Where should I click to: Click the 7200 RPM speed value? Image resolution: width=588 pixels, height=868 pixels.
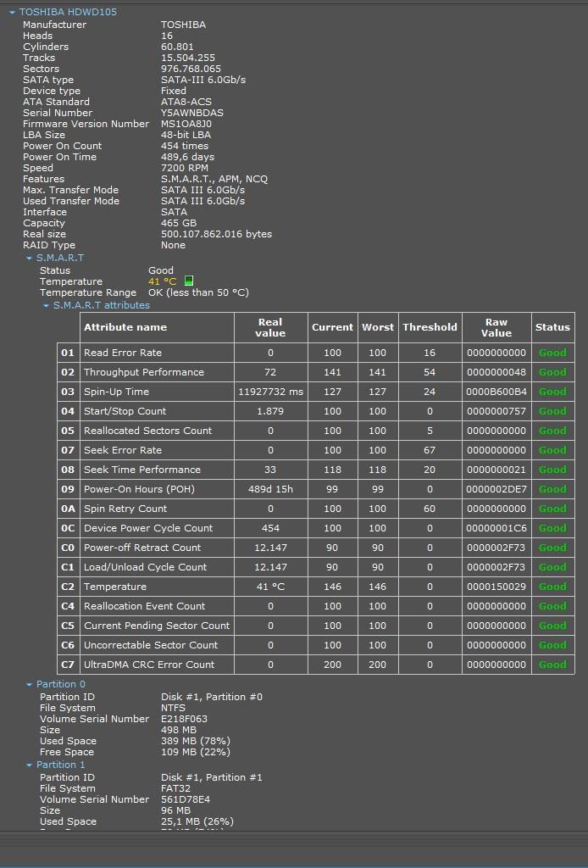tap(185, 168)
